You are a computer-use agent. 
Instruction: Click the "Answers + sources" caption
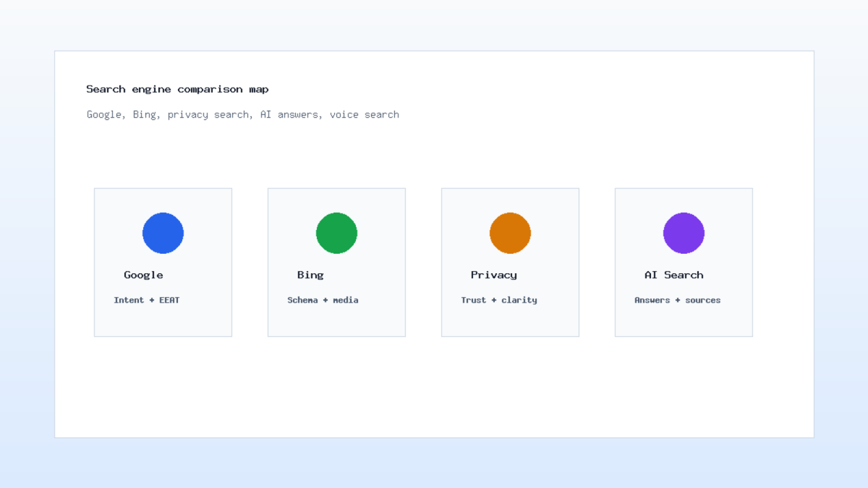tap(678, 300)
